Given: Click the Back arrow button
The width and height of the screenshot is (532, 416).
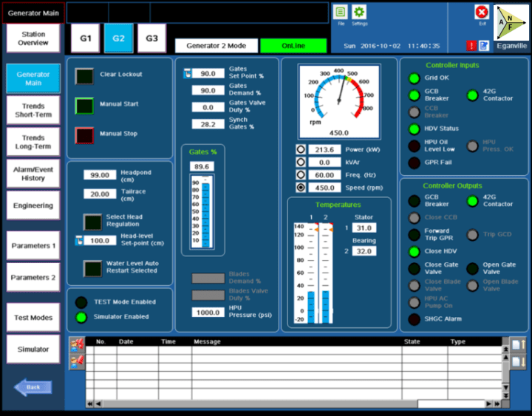Looking at the screenshot, I should pyautogui.click(x=33, y=386).
